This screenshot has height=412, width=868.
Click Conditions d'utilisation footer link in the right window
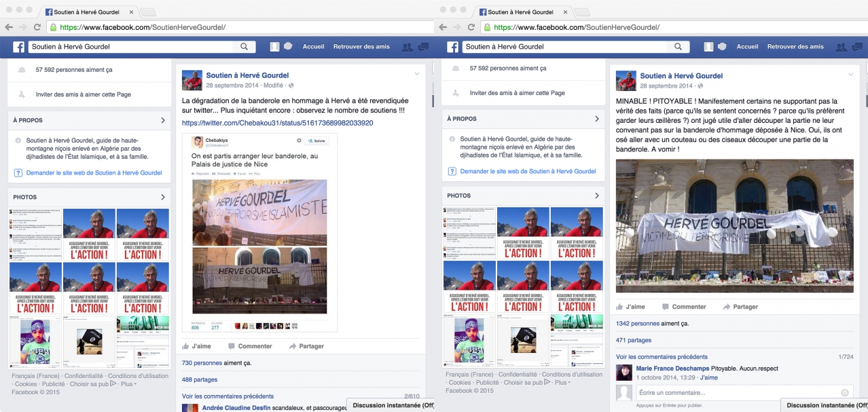[572, 375]
